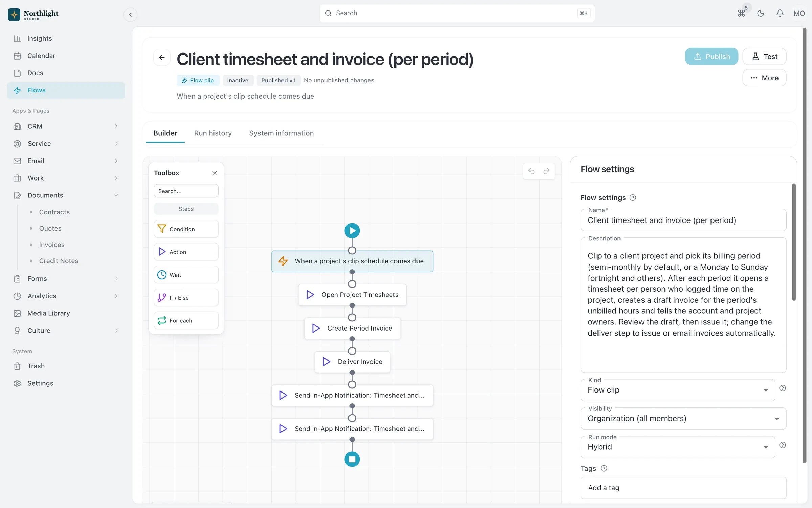This screenshot has height=508, width=812.
Task: Click the flow start play node
Action: (x=352, y=231)
